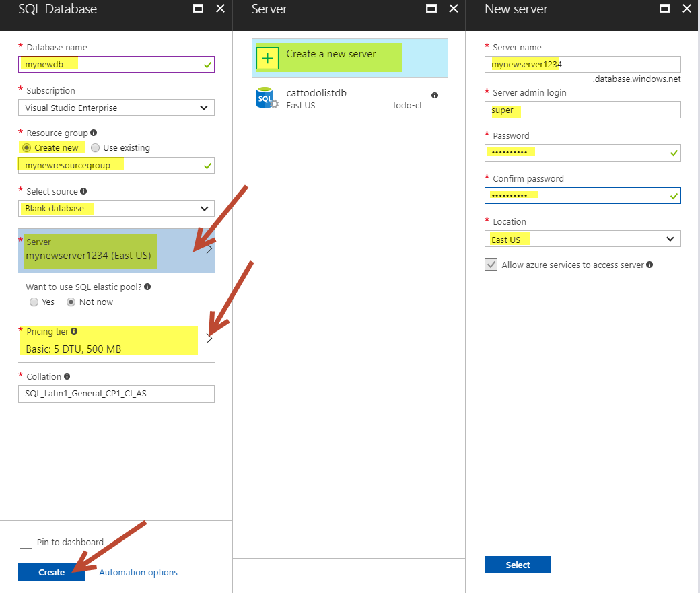Close the New server blade

tap(687, 9)
